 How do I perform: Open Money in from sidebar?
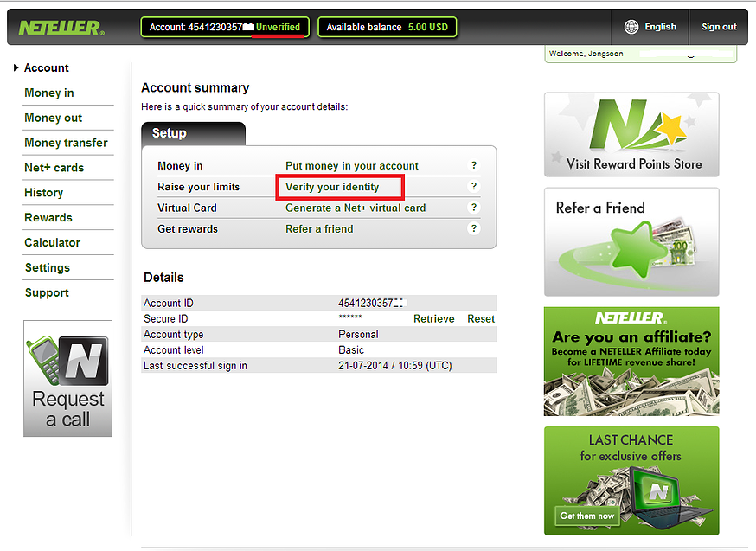(49, 93)
